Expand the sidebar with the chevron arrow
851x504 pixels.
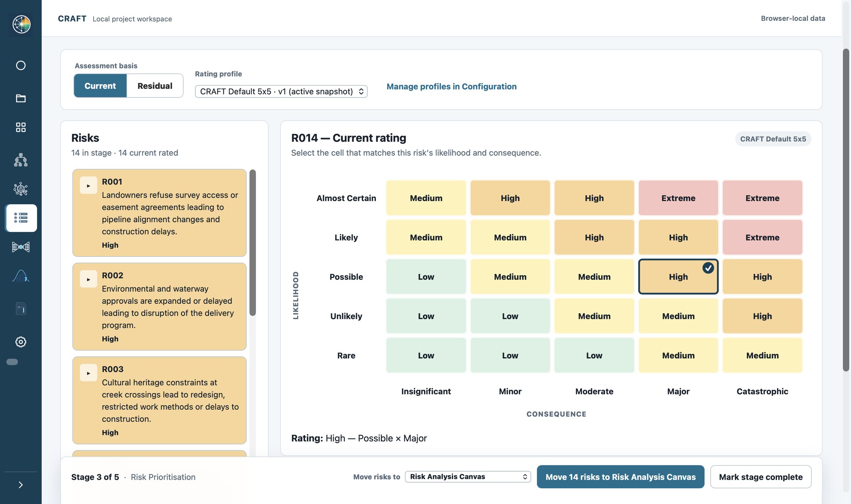(x=21, y=485)
